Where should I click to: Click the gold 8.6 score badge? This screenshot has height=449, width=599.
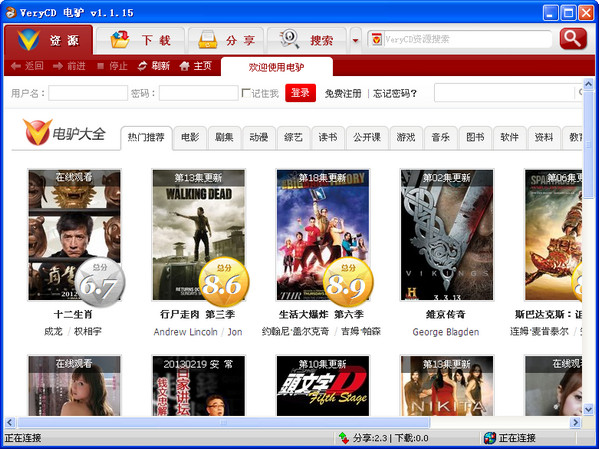coord(224,282)
